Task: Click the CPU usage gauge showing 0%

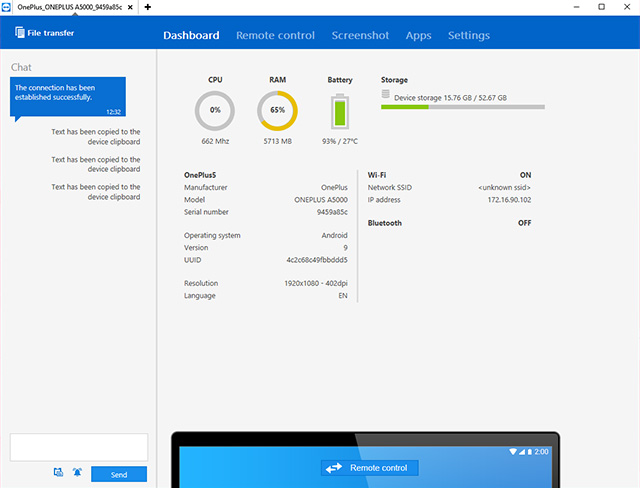Action: coord(215,111)
